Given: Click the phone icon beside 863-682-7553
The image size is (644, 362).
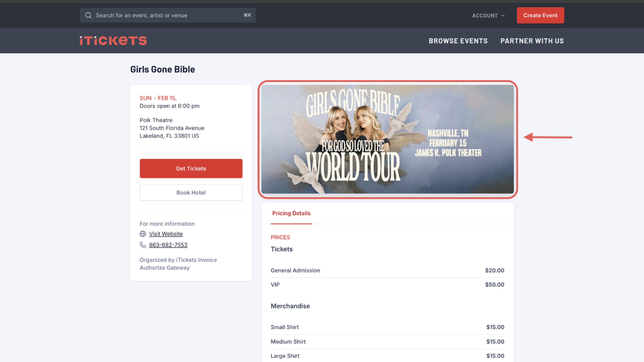Looking at the screenshot, I should point(143,245).
